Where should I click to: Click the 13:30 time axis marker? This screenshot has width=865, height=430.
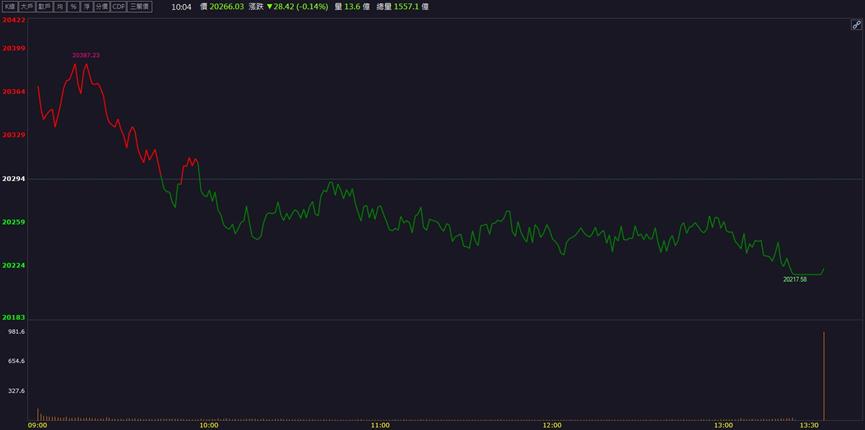click(x=809, y=426)
